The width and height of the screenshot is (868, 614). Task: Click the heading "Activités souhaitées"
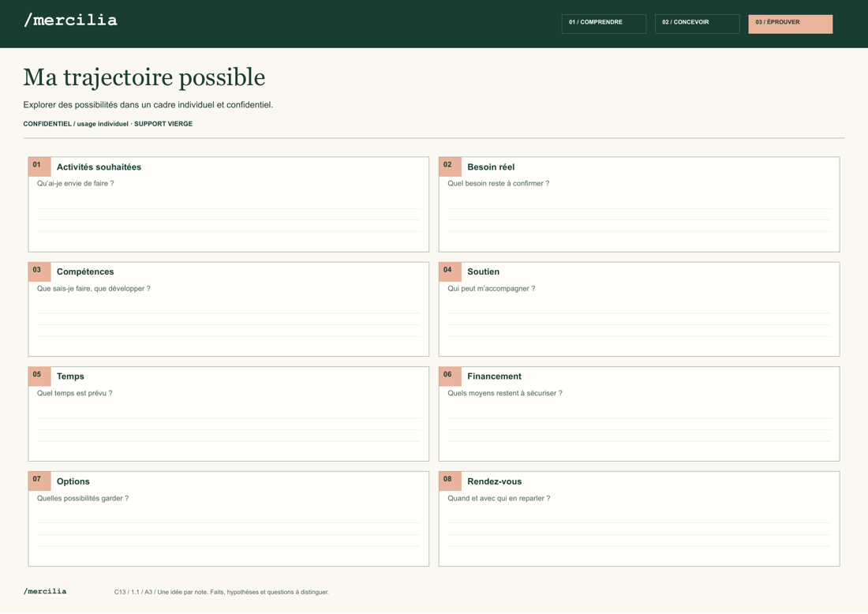click(x=99, y=167)
